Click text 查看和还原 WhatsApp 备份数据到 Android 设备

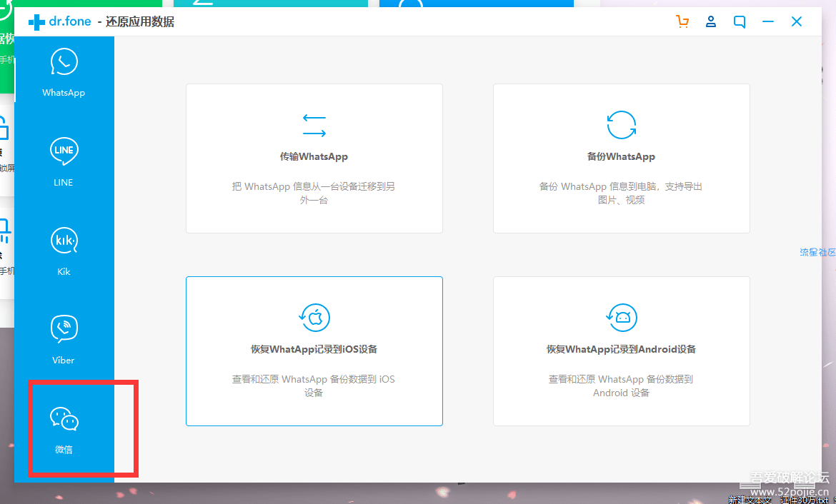click(621, 386)
